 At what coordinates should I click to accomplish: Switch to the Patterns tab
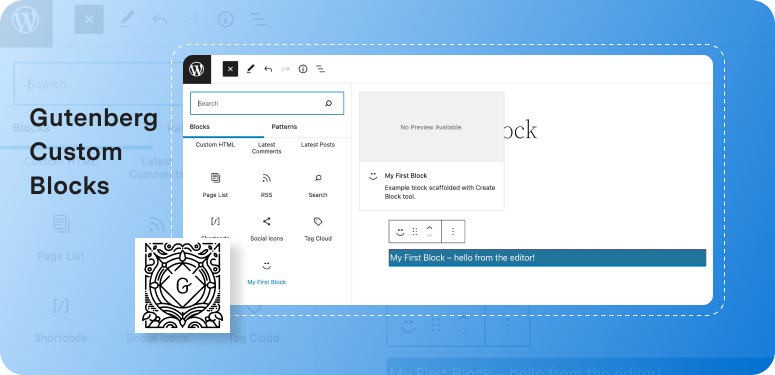(284, 127)
